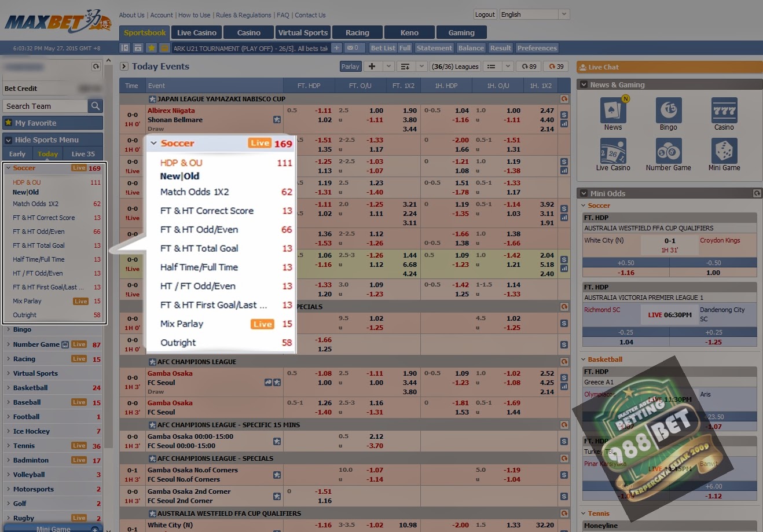763x532 pixels.
Task: Click the yellow folder icon in blue toolbar
Action: (164, 48)
